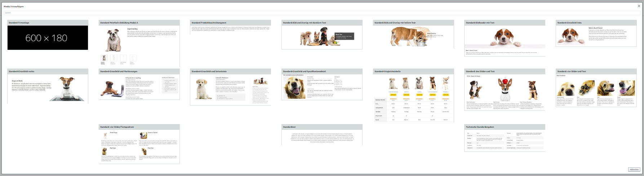Click the Suchen search field

click(x=321, y=13)
